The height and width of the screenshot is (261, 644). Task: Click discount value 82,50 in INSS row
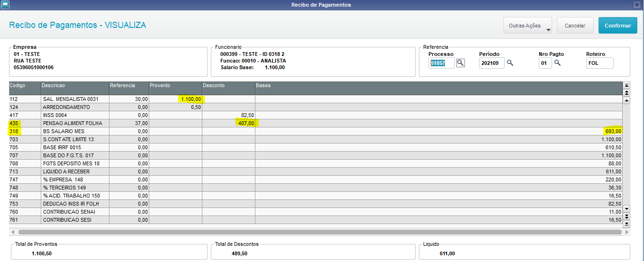coord(247,115)
